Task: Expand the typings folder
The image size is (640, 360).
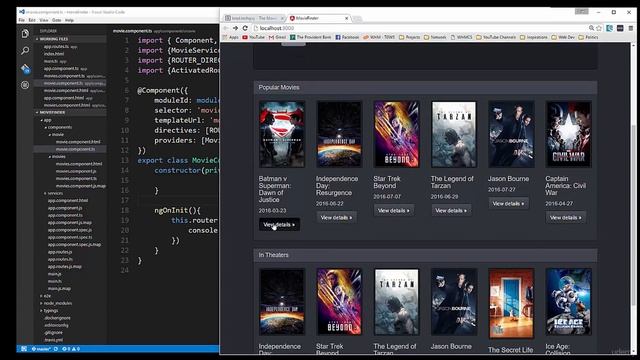Action: pos(50,311)
